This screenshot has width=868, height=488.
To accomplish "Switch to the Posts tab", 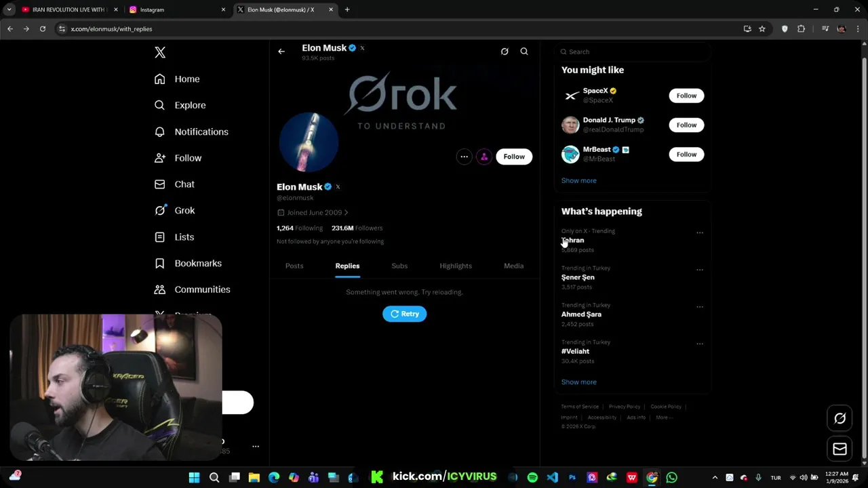I will (294, 266).
